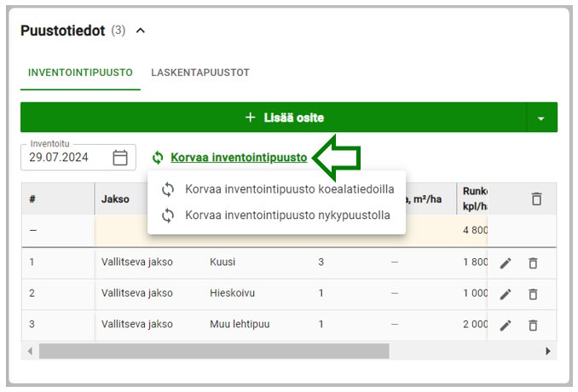The height and width of the screenshot is (392, 578).
Task: Select Korvaa inventointipuusto koealatiedoilla menu item
Action: click(277, 189)
